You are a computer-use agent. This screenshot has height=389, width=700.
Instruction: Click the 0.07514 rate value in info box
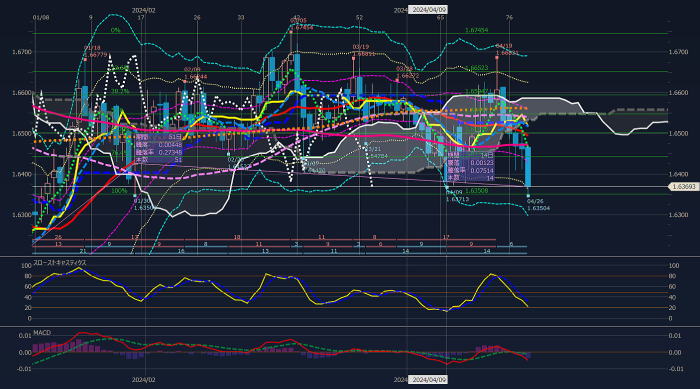(482, 170)
